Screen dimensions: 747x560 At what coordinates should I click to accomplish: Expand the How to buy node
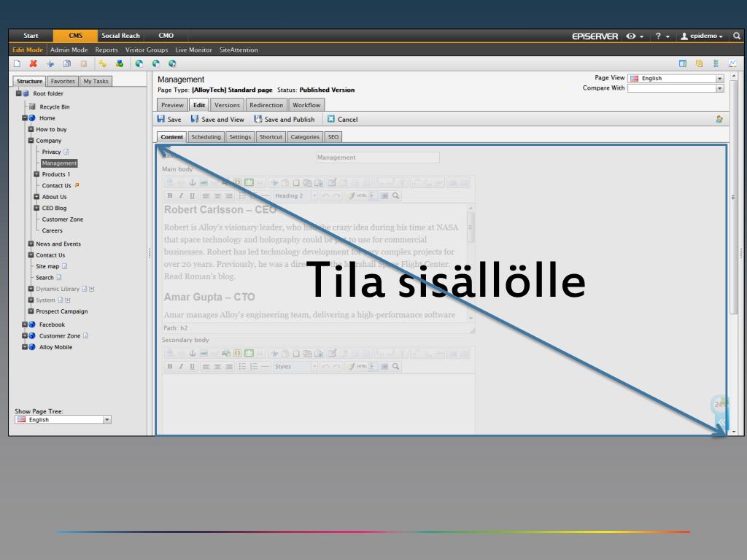tap(31, 129)
